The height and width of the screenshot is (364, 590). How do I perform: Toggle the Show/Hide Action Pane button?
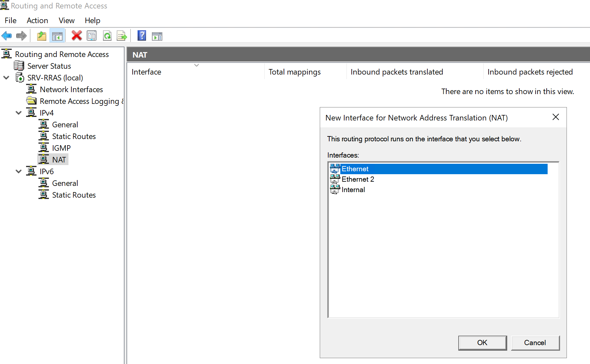click(x=157, y=36)
